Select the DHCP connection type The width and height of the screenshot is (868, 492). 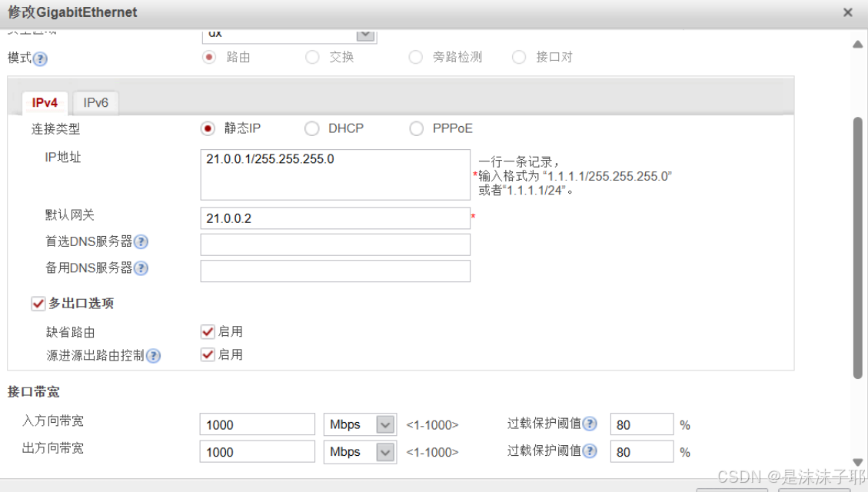click(312, 128)
